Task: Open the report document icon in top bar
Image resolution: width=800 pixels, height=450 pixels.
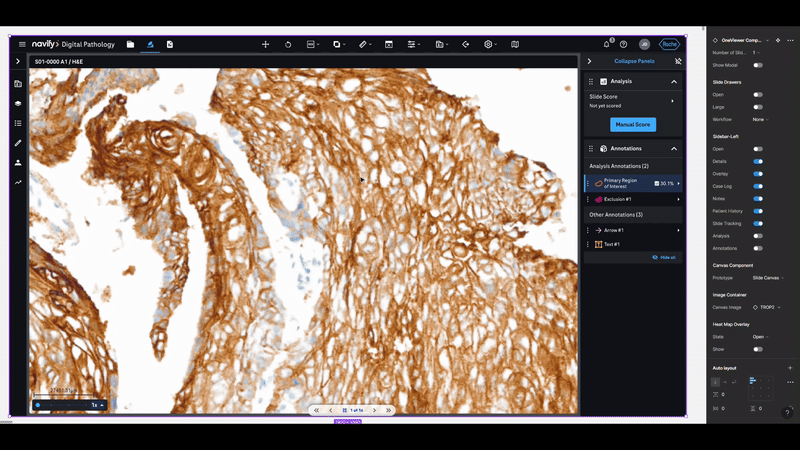Action: coord(170,44)
